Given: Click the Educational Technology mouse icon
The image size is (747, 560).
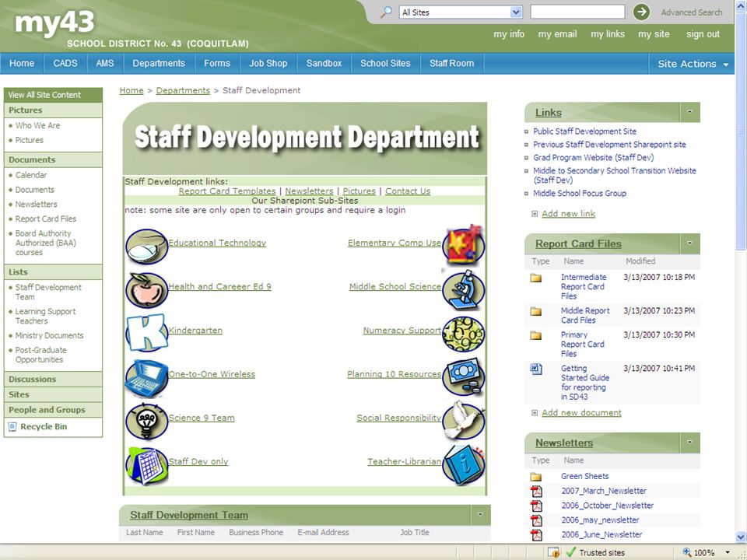Looking at the screenshot, I should (147, 247).
